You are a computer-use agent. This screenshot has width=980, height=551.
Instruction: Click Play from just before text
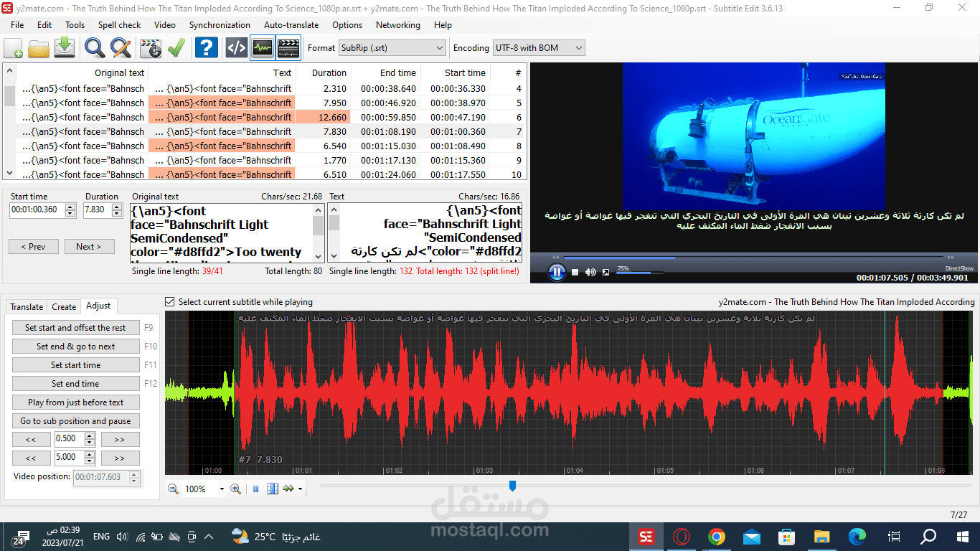[75, 402]
